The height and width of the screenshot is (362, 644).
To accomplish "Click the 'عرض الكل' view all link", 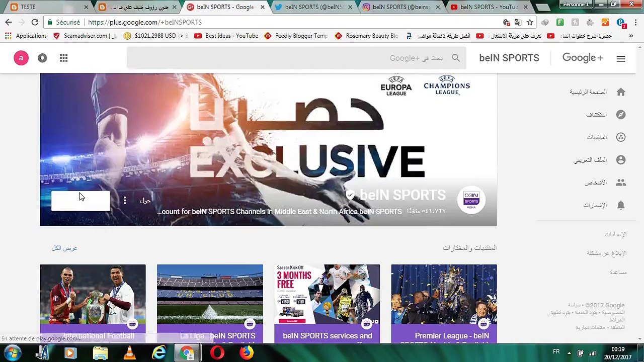I will click(x=64, y=248).
